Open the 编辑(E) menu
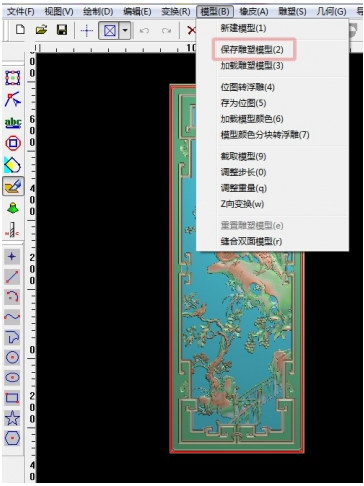Screen dimensions: 364x486 tap(137, 12)
